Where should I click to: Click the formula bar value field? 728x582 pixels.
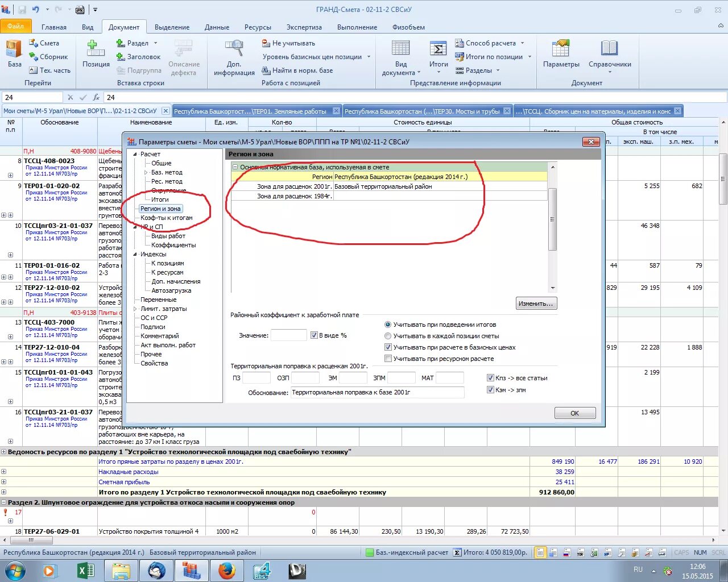[x=415, y=97]
